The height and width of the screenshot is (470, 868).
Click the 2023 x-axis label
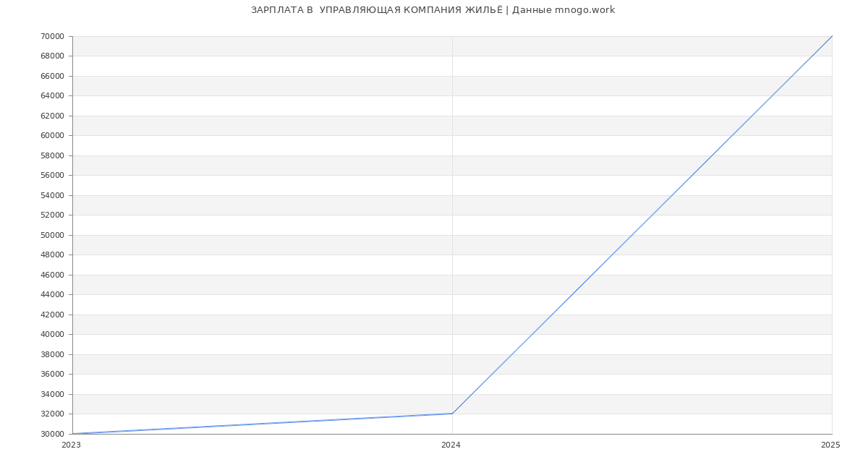tap(71, 445)
